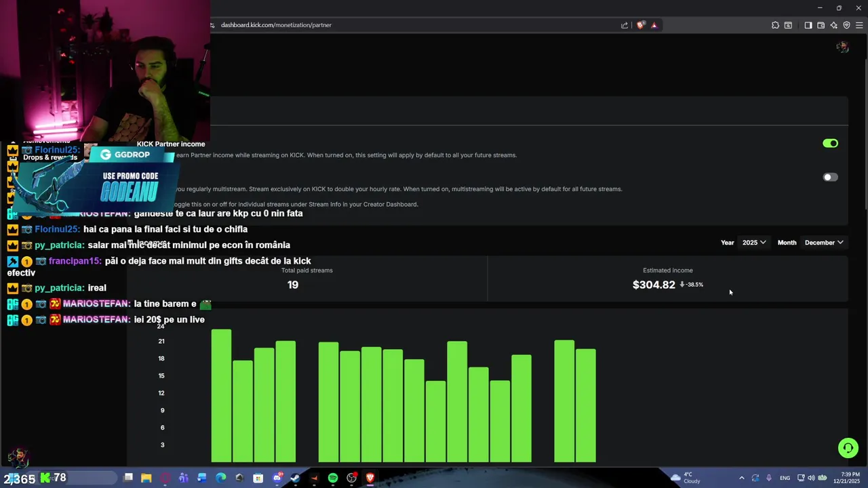
Task: Open Microsoft Teams from the taskbar
Action: pos(183,478)
